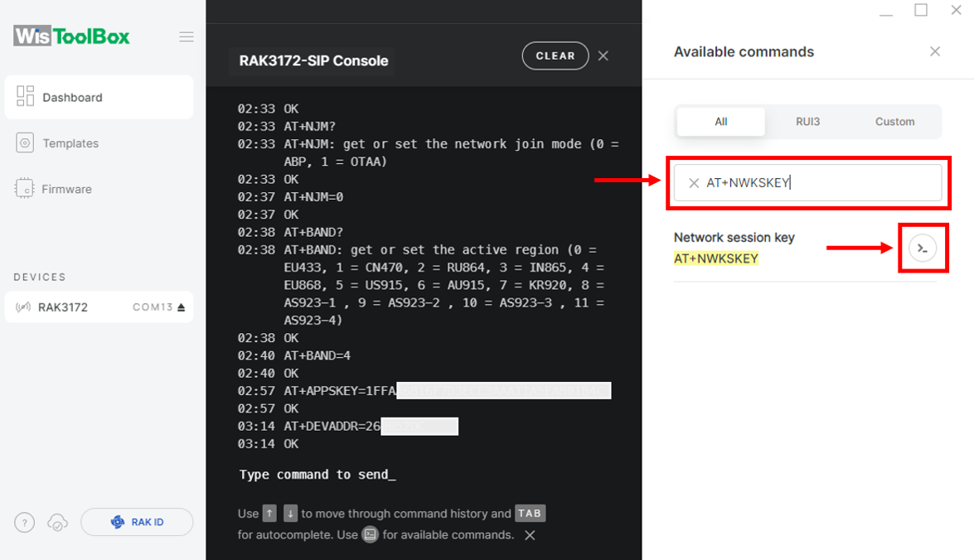Screen dimensions: 979x560
Task: Switch to the RUI3 commands tab
Action: click(808, 122)
